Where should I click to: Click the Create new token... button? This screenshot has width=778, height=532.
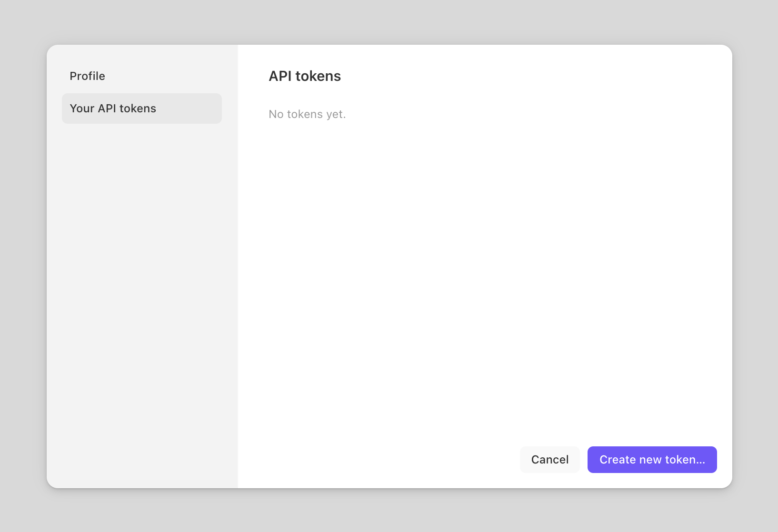coord(652,459)
